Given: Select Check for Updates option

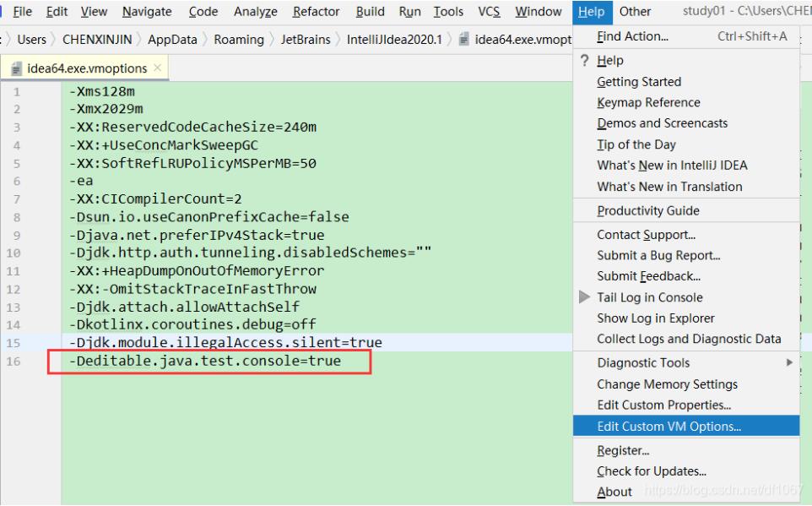Looking at the screenshot, I should 651,471.
